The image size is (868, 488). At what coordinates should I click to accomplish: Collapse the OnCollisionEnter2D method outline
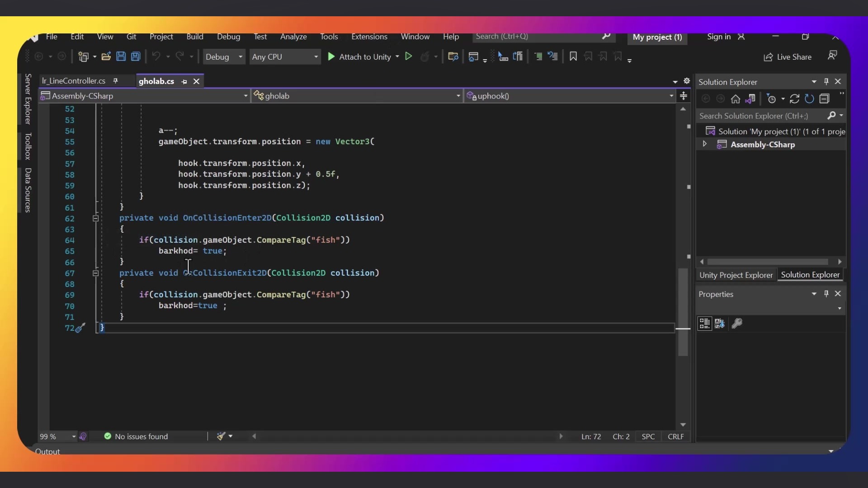point(95,218)
